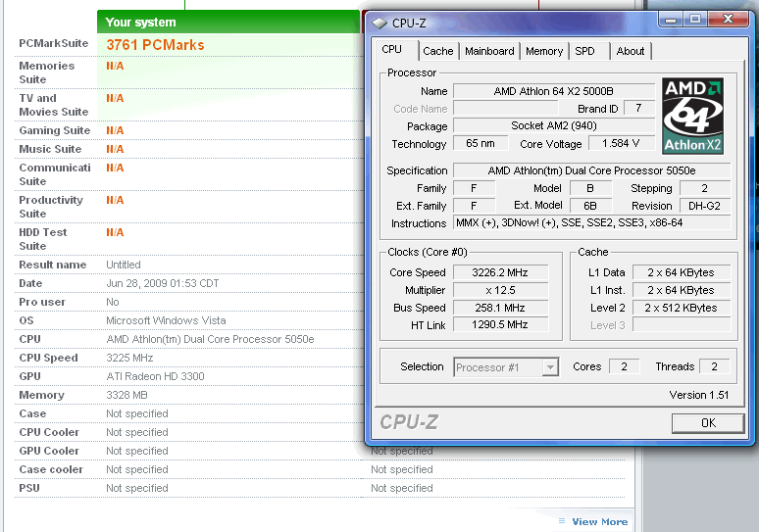Click the Bus Speed value 258.1 MHz
759x532 pixels.
pyautogui.click(x=500, y=308)
